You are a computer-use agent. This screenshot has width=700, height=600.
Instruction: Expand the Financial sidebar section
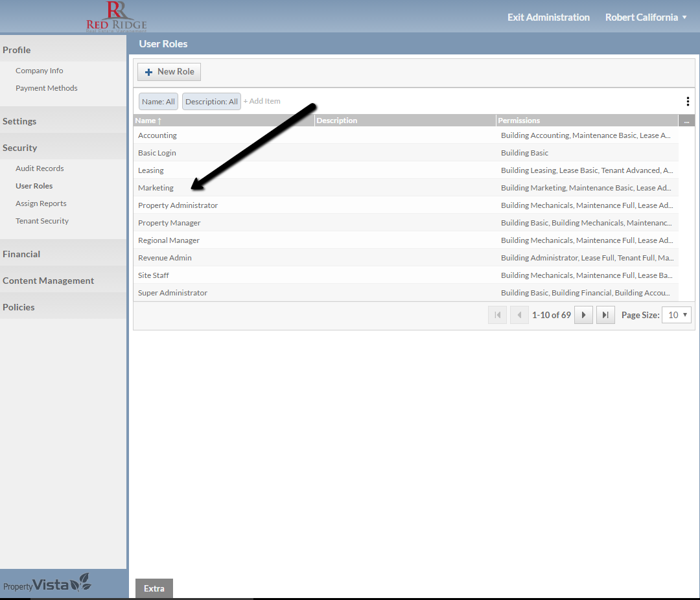(21, 254)
